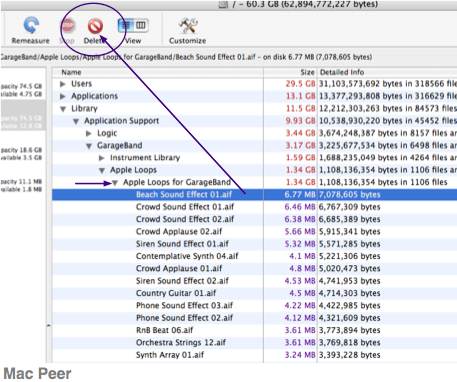Select the GarageBand row
This screenshot has height=382, width=457.
[x=254, y=145]
